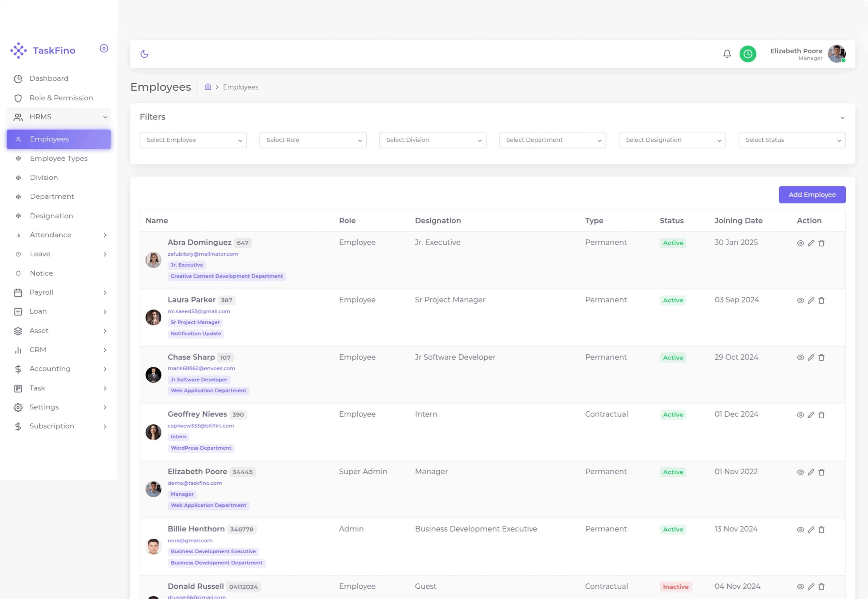This screenshot has width=868, height=599.
Task: Edit Geoffrey Nieves with pencil icon
Action: pos(811,415)
